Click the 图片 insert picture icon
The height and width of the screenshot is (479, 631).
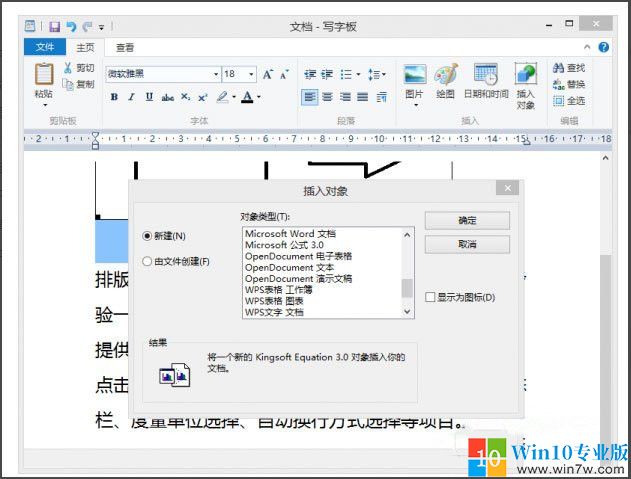coord(415,75)
